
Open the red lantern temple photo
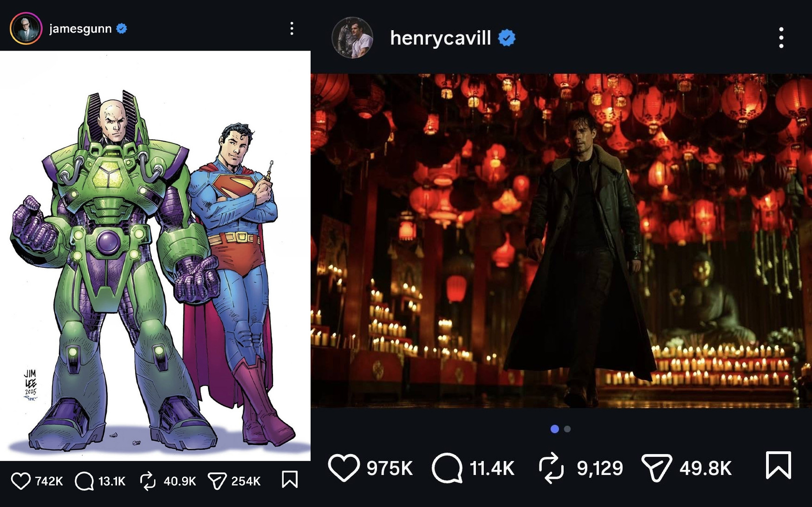click(561, 240)
